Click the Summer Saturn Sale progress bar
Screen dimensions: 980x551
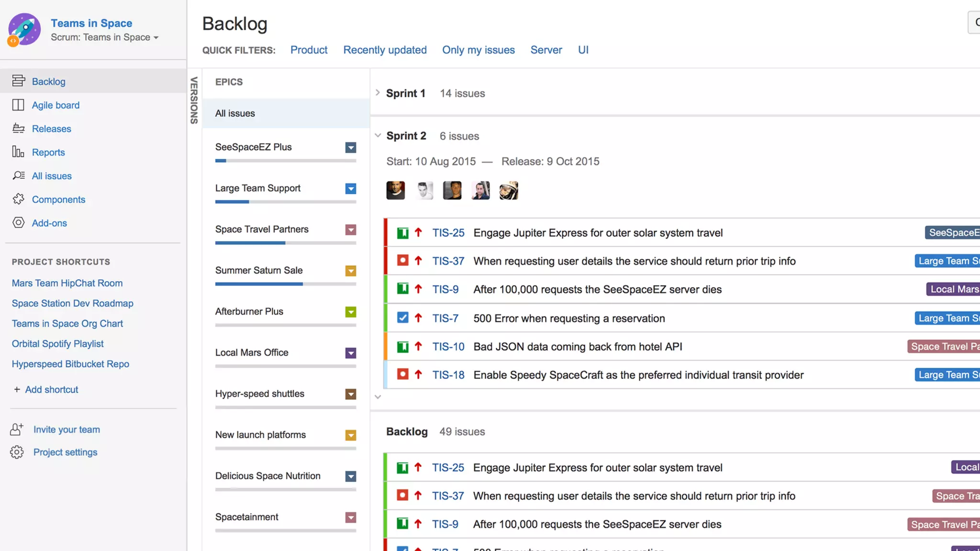tap(285, 284)
